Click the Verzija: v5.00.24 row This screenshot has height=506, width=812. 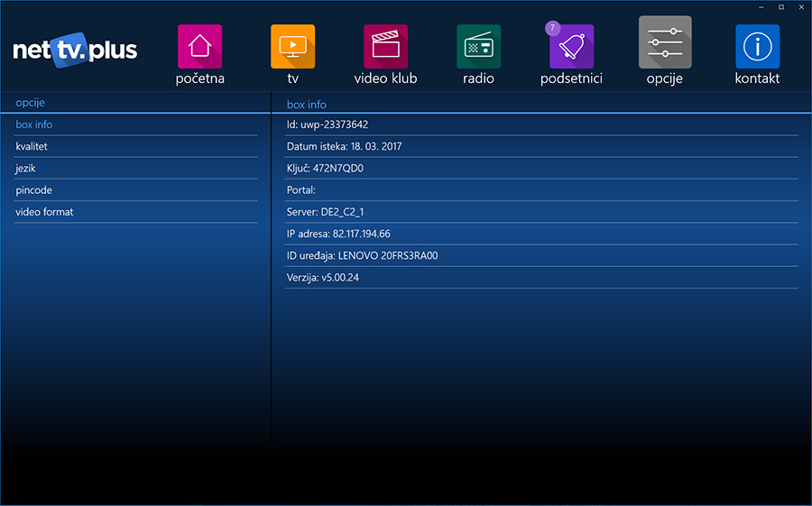coord(541,278)
